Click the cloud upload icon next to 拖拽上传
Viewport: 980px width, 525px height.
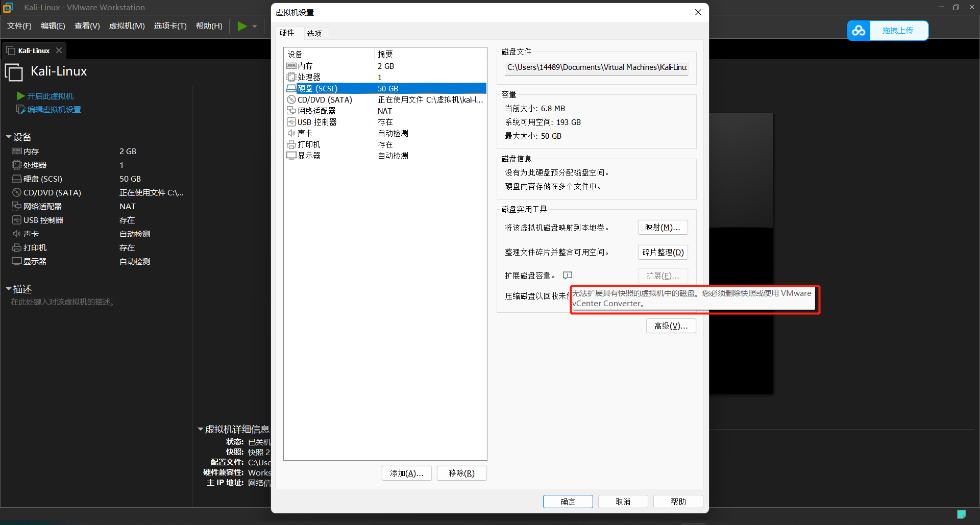click(x=859, y=31)
